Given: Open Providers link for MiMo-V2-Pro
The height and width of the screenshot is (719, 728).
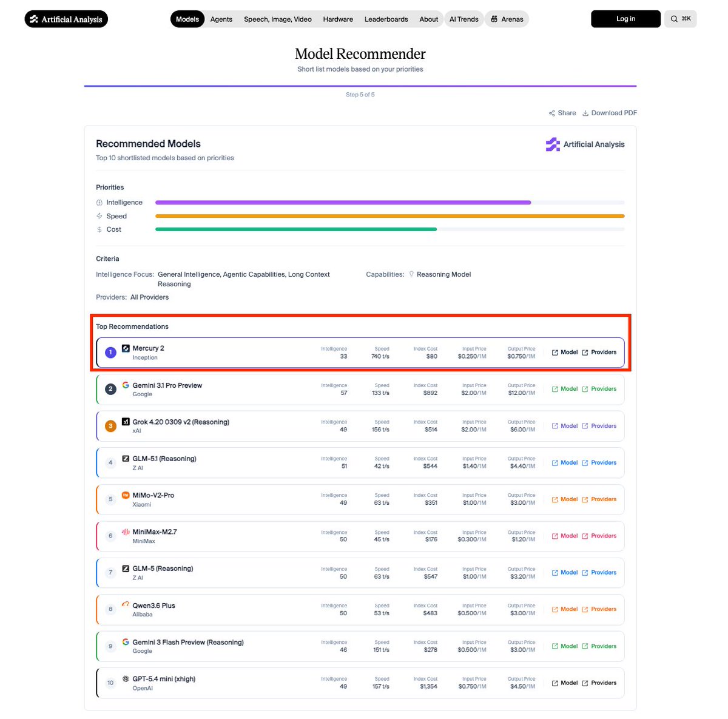Looking at the screenshot, I should coord(599,499).
